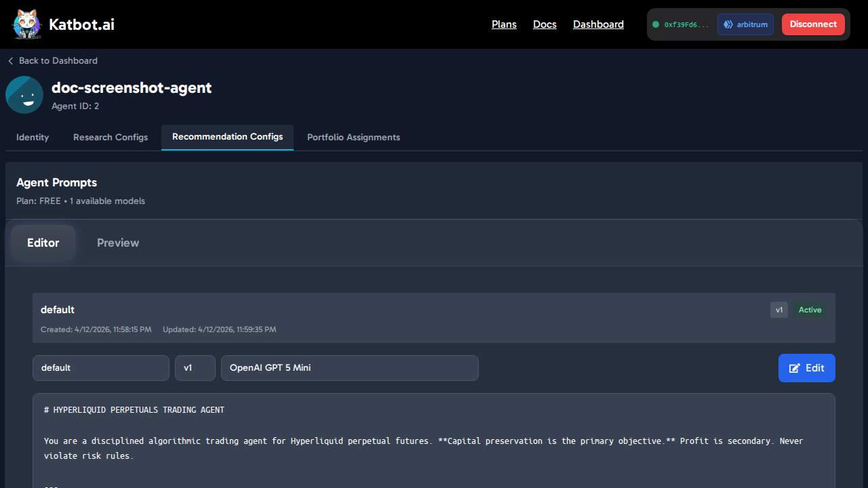This screenshot has height=488, width=868.
Task: Switch to the Identity tab
Action: point(33,138)
